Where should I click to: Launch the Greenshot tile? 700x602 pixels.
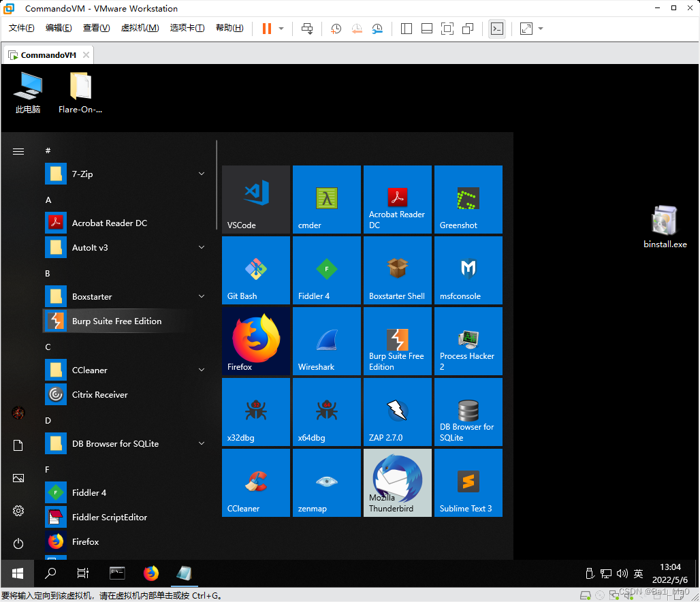click(x=468, y=199)
